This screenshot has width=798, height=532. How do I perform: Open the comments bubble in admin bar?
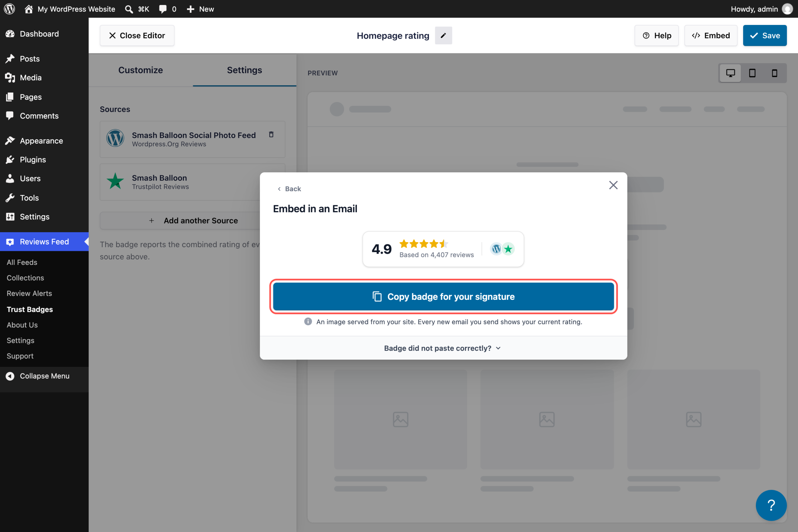click(x=168, y=9)
